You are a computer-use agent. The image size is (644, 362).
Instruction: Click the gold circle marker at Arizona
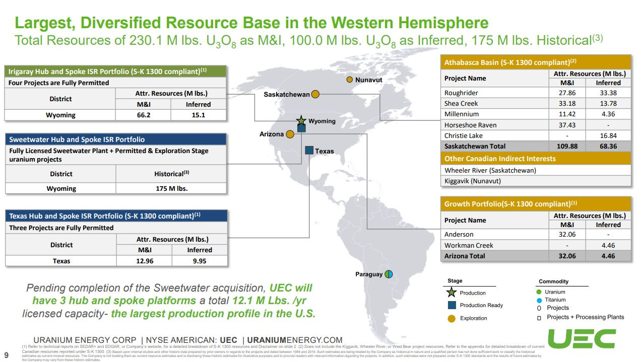pos(290,134)
